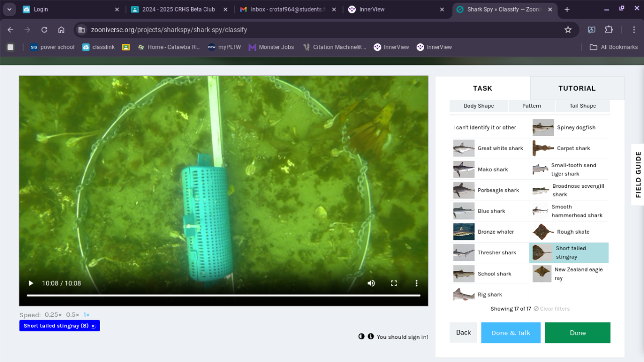Viewport: 644px width, 362px height.
Task: Open the Body Shape filter
Action: pyautogui.click(x=479, y=106)
